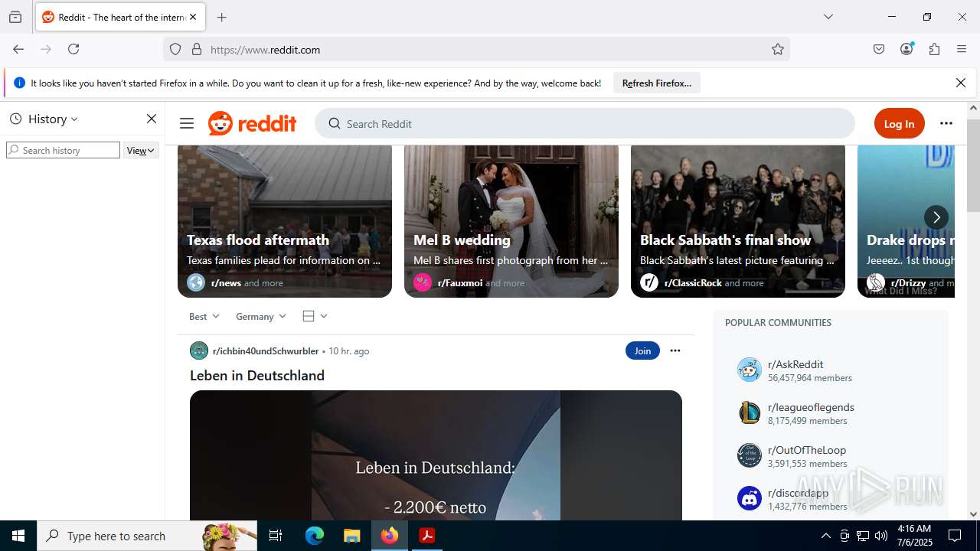Click the Search history field
The height and width of the screenshot is (551, 980).
coord(63,150)
